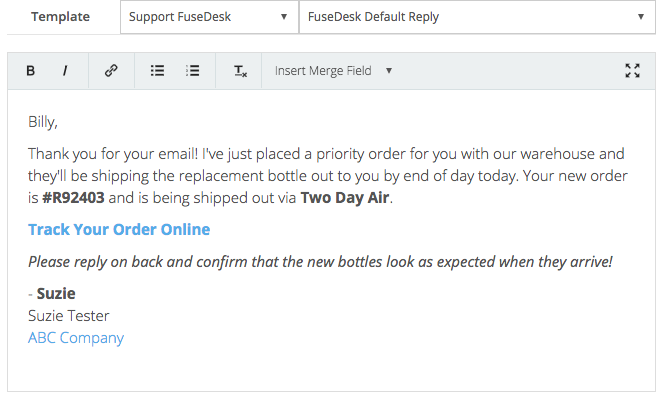Open Insert Merge Field dropdown

coord(333,71)
